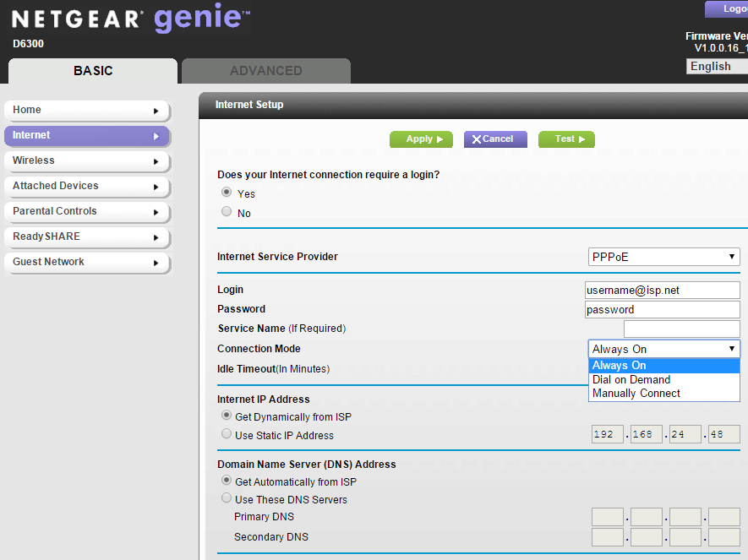
Task: Click the Password field
Action: click(x=662, y=310)
